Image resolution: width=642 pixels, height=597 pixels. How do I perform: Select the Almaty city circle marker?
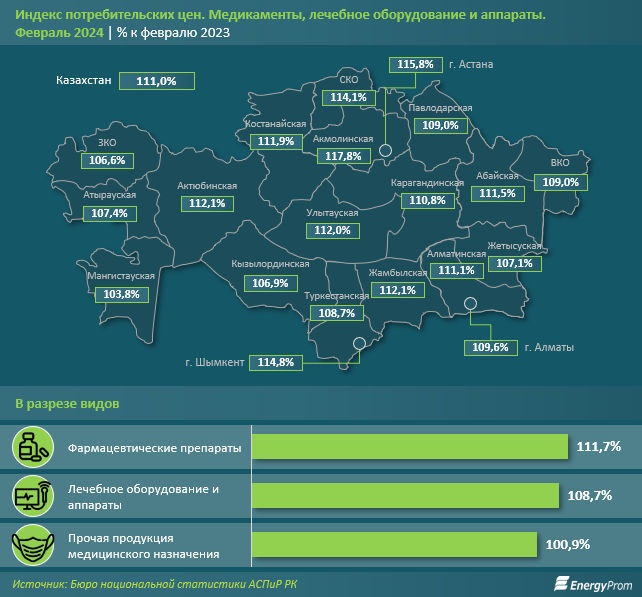pyautogui.click(x=471, y=307)
